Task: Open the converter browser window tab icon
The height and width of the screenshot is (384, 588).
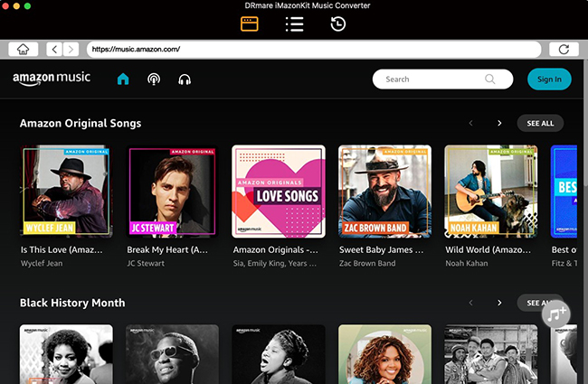Action: point(250,24)
